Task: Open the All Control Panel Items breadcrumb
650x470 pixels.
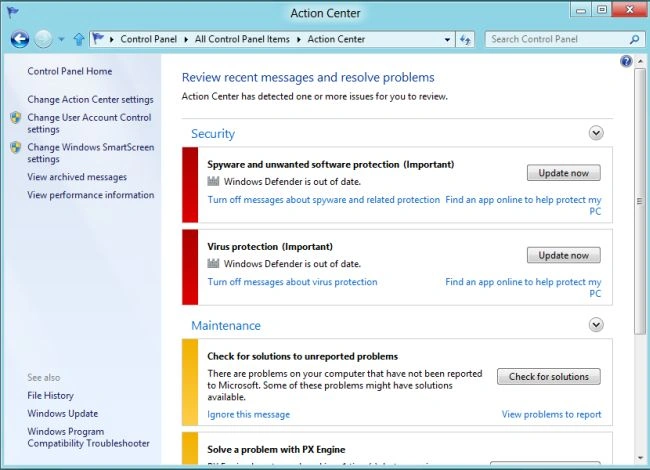Action: pos(242,39)
